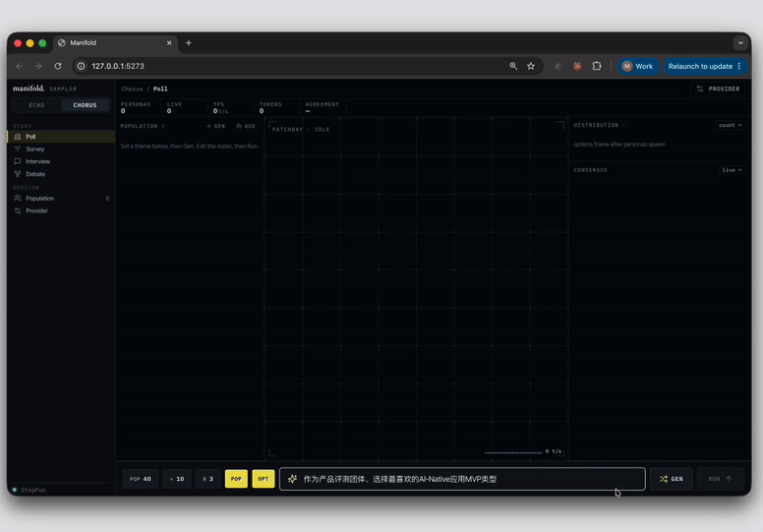This screenshot has height=532, width=763.
Task: Click the GEN shuffle button at bottom
Action: click(x=672, y=479)
